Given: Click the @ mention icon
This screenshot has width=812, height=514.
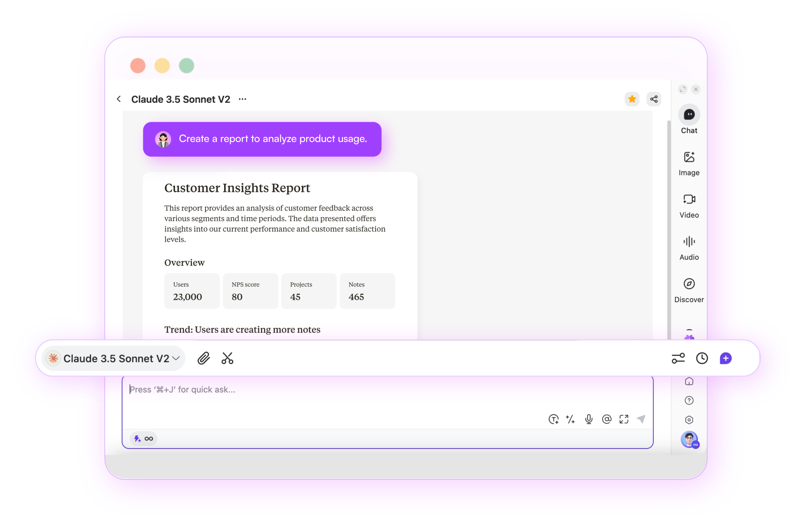Looking at the screenshot, I should click(606, 419).
